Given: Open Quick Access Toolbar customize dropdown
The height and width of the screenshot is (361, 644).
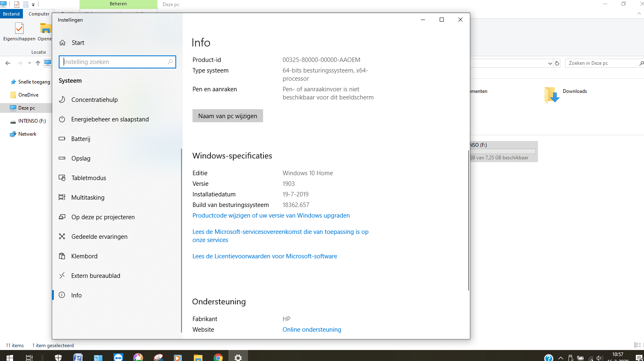Looking at the screenshot, I should pos(33,4).
